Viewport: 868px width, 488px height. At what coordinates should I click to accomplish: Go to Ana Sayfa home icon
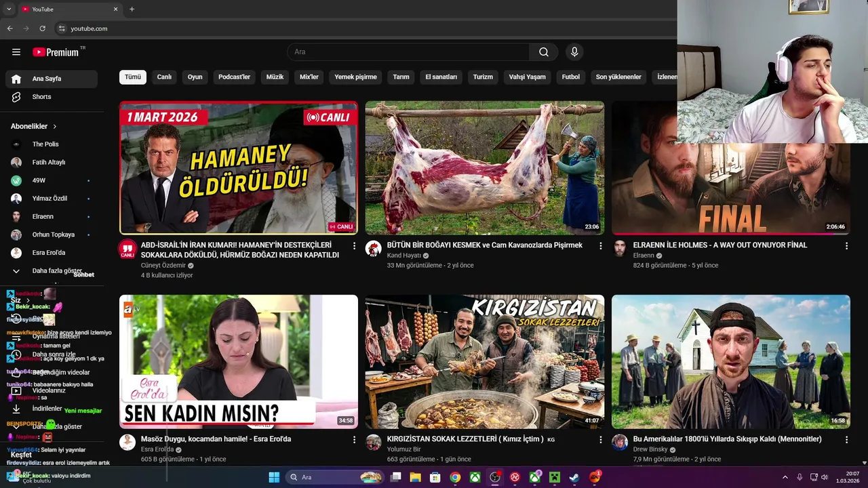point(16,79)
